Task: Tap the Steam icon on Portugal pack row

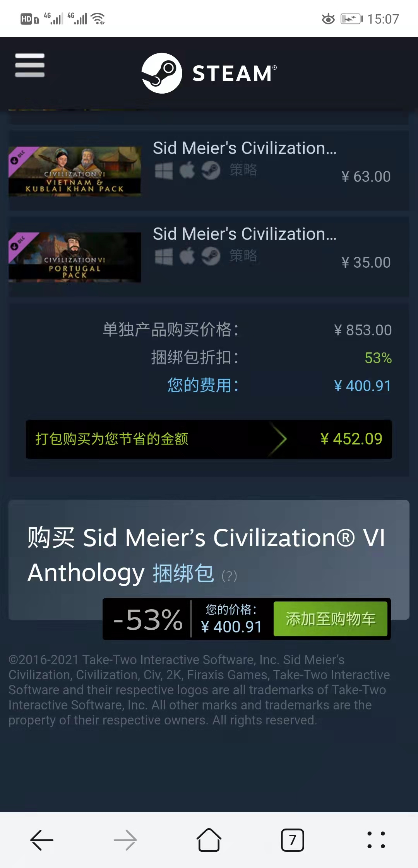Action: pyautogui.click(x=211, y=256)
